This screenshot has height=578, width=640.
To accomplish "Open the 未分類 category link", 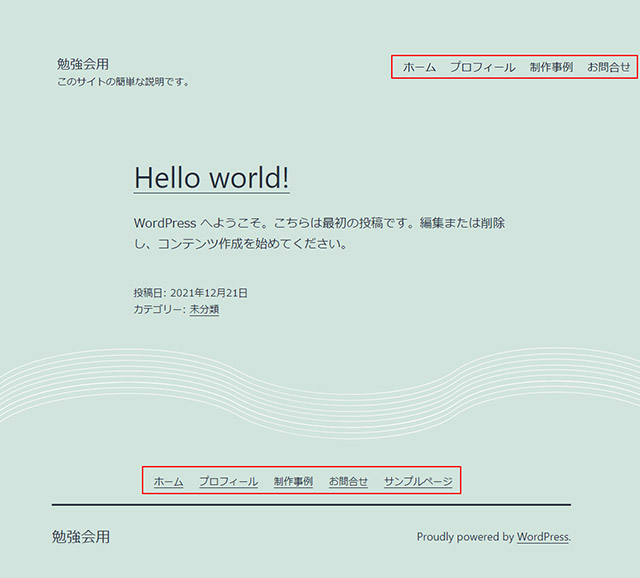I will tap(204, 309).
